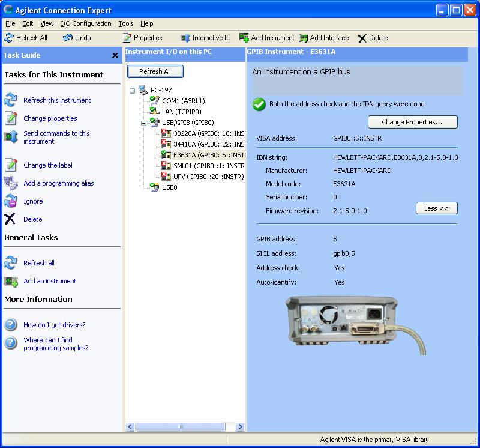Click the Refresh All toolbar icon

pos(9,38)
